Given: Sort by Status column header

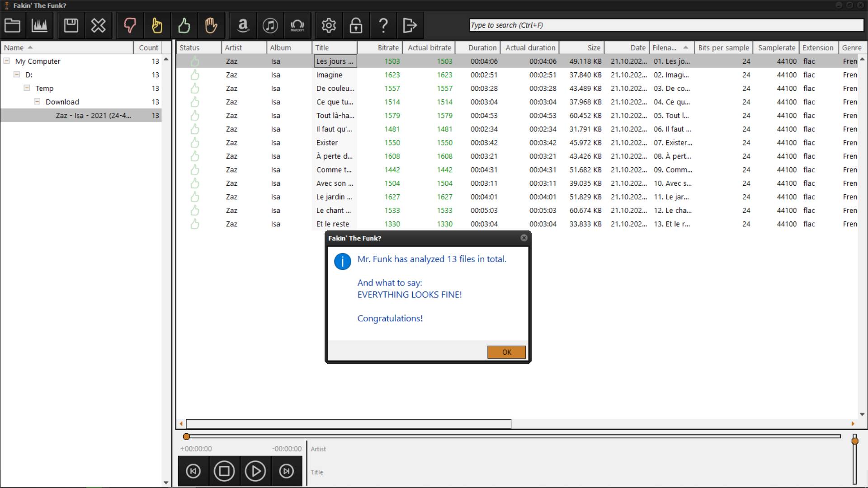Looking at the screenshot, I should 199,47.
